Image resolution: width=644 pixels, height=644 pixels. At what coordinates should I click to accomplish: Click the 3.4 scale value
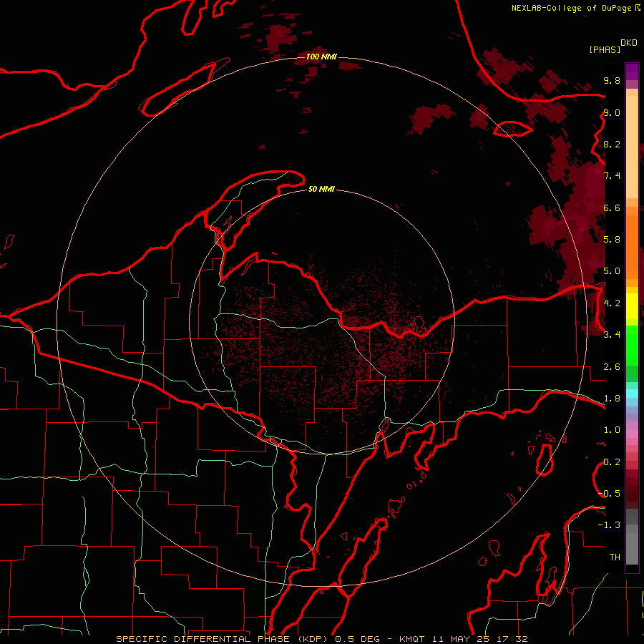[612, 335]
